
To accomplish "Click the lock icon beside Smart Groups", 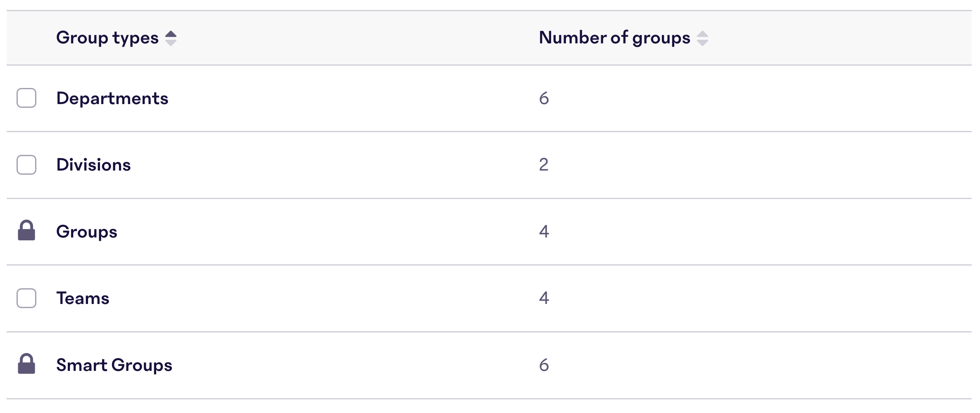I will 26,364.
